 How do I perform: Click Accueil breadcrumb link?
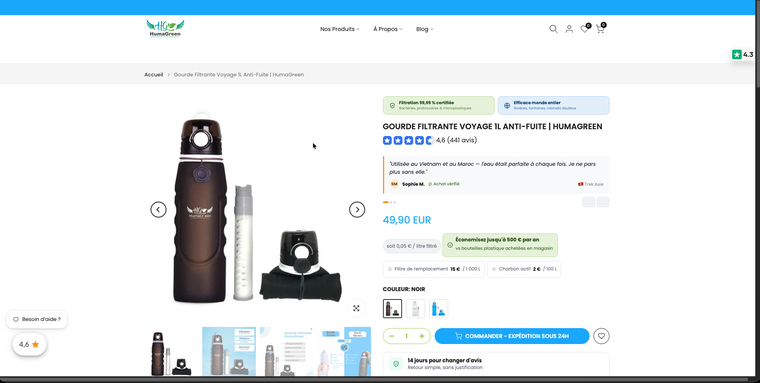pos(154,75)
